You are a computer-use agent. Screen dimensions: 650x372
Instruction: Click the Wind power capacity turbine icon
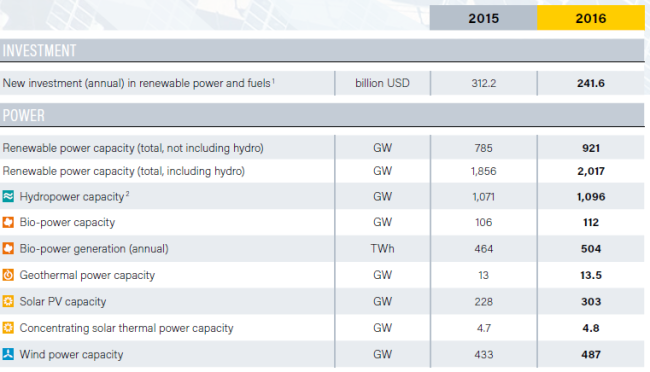pyautogui.click(x=8, y=354)
